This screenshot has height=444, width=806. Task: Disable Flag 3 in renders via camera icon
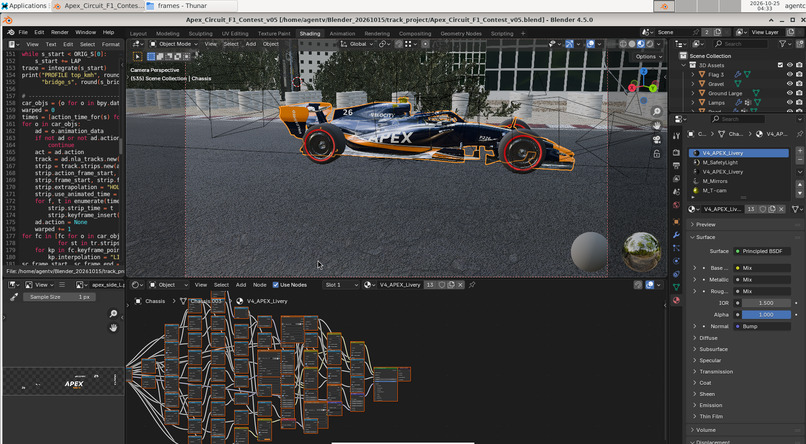pyautogui.click(x=799, y=75)
